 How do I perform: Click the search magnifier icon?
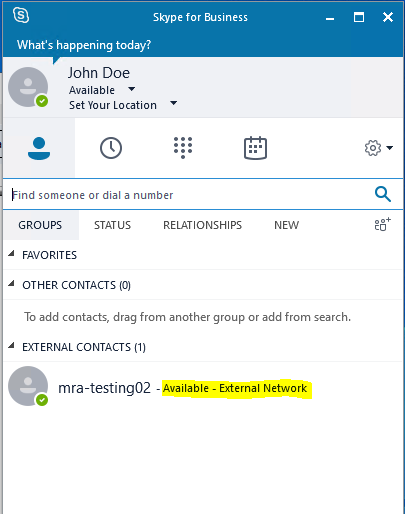383,194
